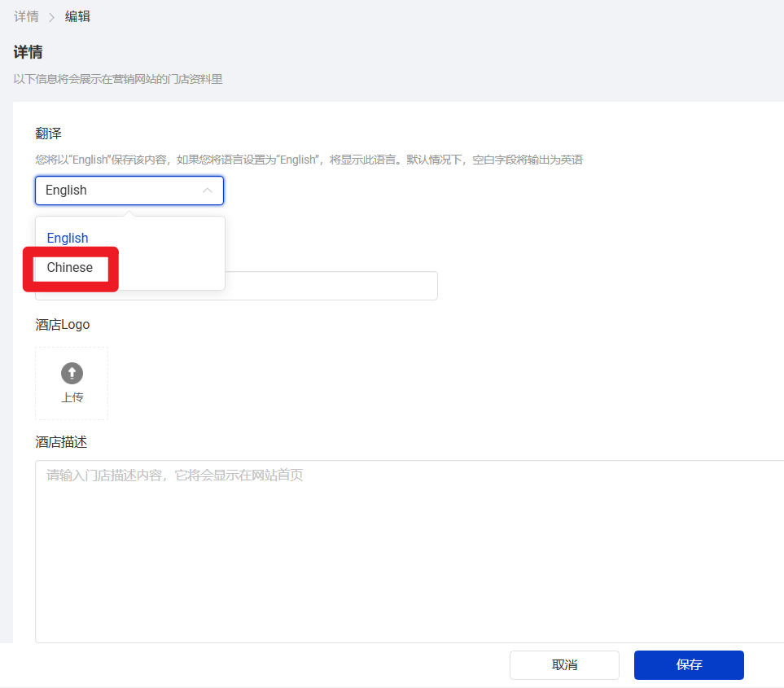Select Chinese from the language list
Viewport: 784px width, 688px height.
pyautogui.click(x=70, y=268)
